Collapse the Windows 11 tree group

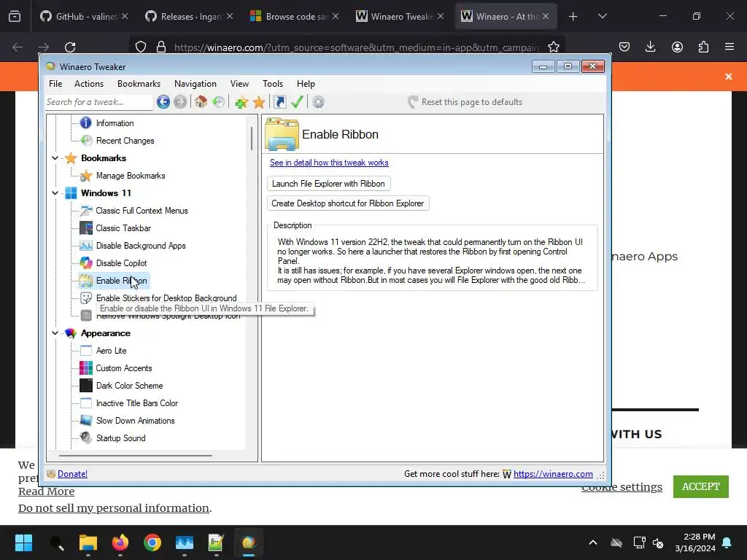pos(55,192)
